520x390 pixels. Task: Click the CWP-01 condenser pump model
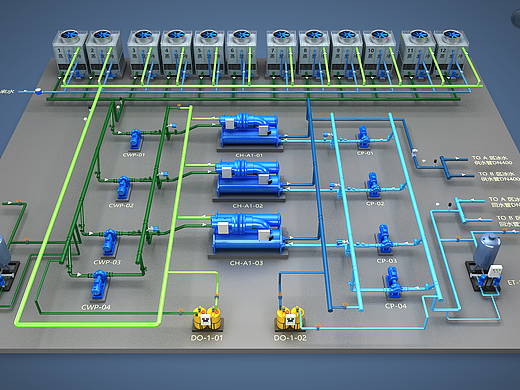pos(136,139)
